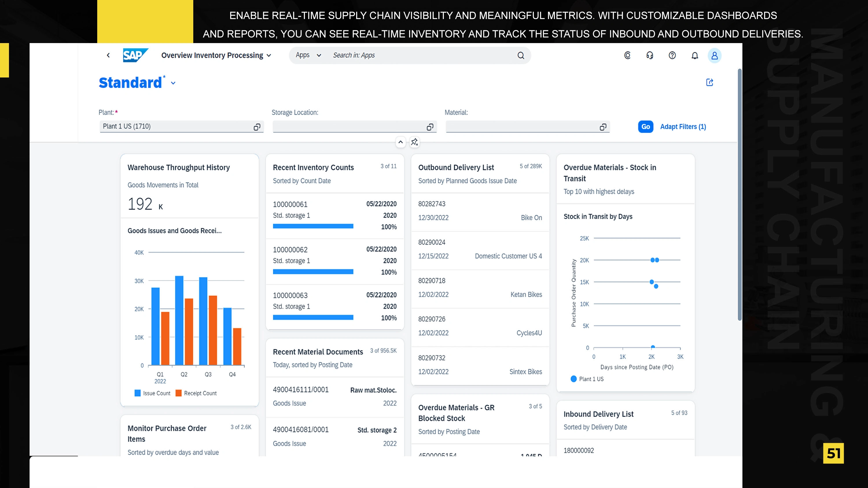Click the SAP logo
868x488 pixels.
click(x=135, y=55)
